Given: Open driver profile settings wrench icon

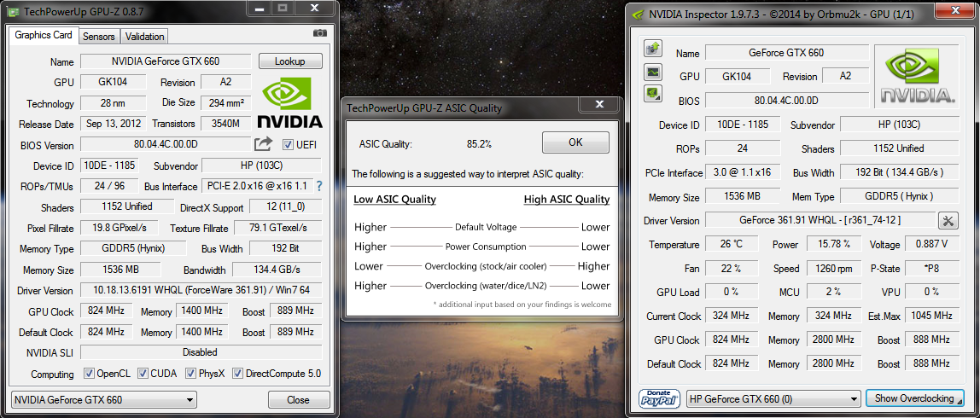Looking at the screenshot, I should (948, 221).
